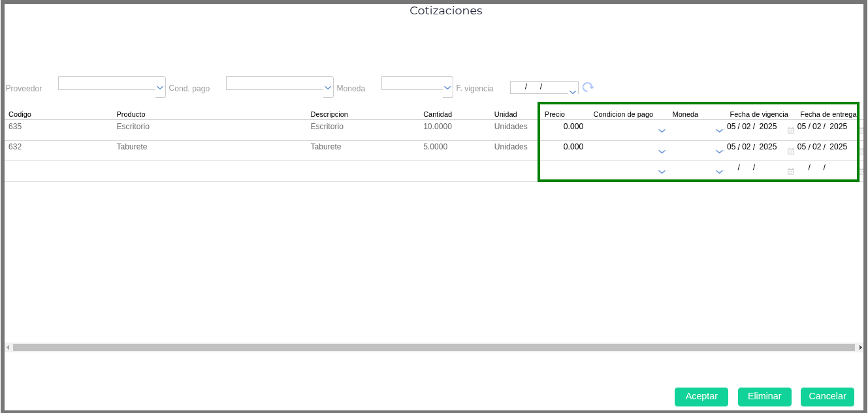Image resolution: width=868 pixels, height=413 pixels.
Task: Open Condicion de pago dropdown for Taburete
Action: click(x=662, y=151)
